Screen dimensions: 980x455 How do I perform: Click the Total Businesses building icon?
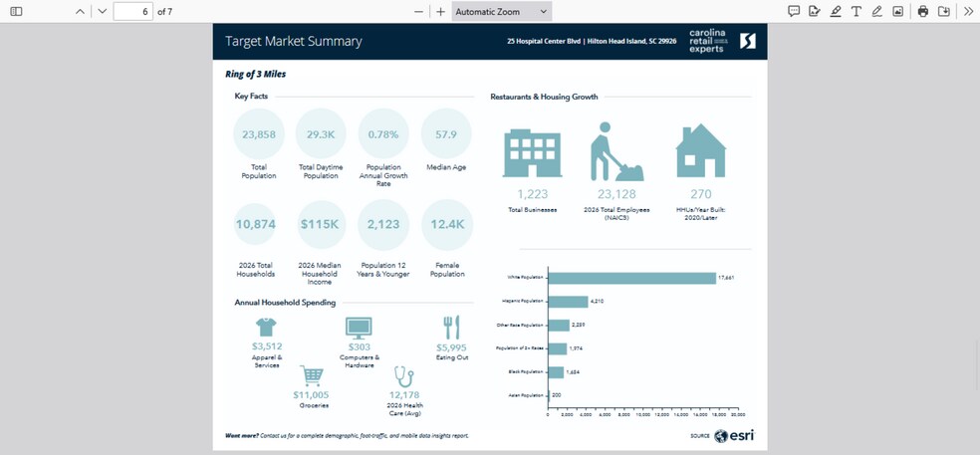[x=533, y=153]
